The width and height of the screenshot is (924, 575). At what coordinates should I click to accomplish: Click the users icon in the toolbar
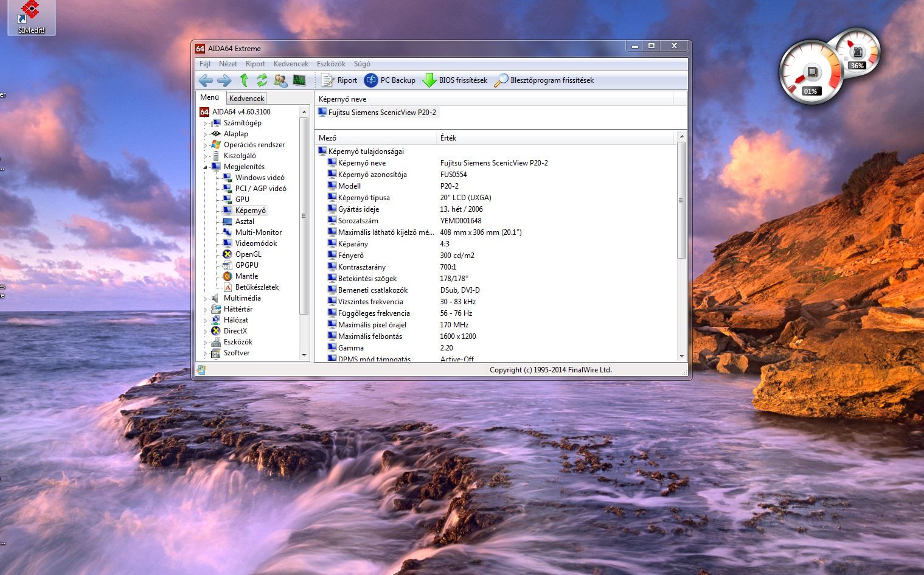[x=280, y=80]
